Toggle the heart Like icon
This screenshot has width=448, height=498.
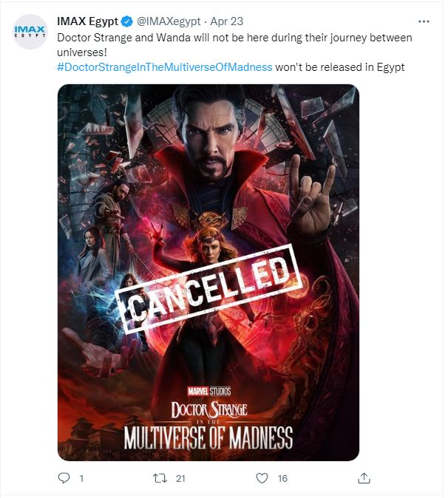[x=261, y=478]
